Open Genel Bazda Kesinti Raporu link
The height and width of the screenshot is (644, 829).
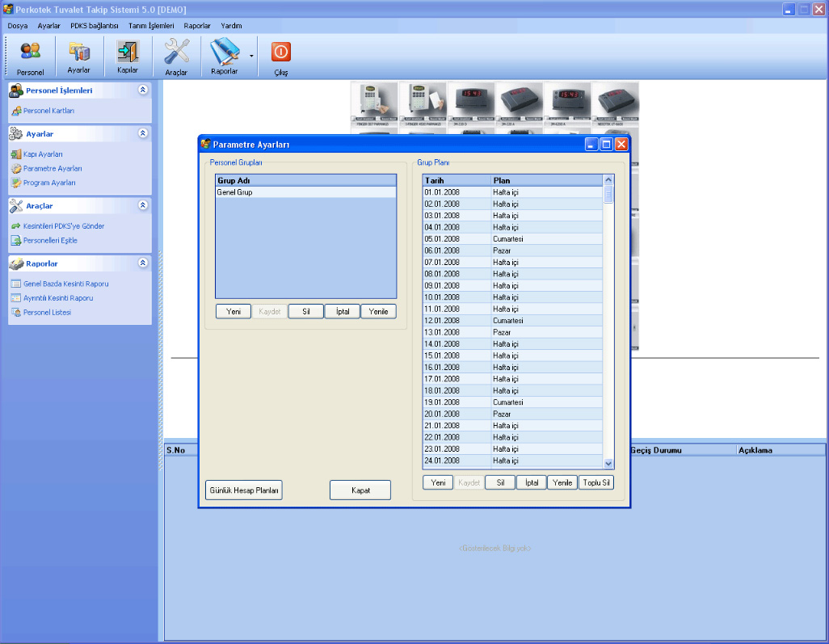pos(65,284)
